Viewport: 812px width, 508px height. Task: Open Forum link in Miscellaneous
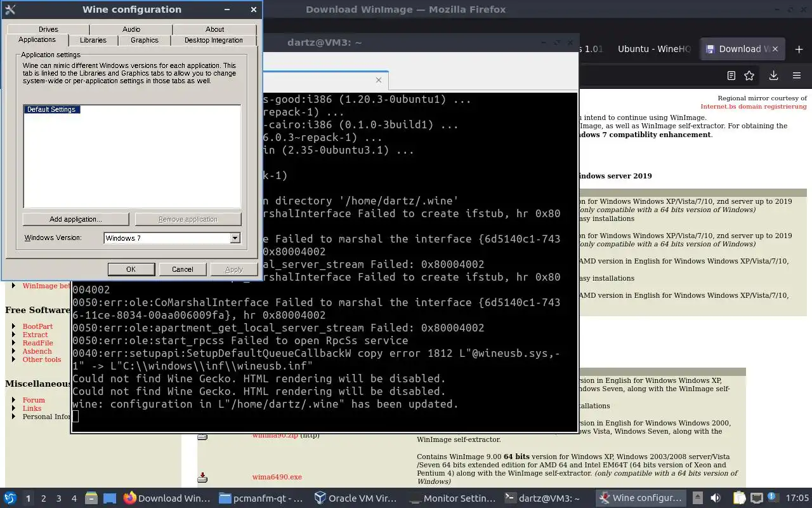point(34,400)
